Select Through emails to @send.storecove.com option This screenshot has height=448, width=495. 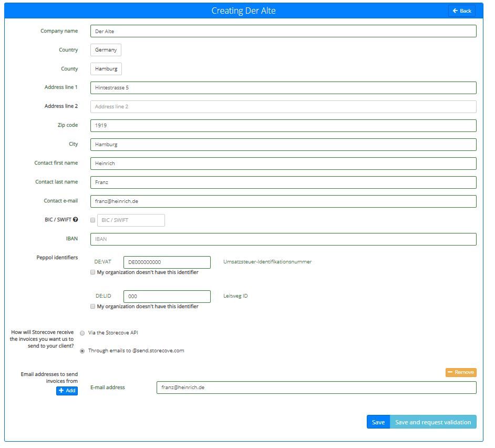82,351
